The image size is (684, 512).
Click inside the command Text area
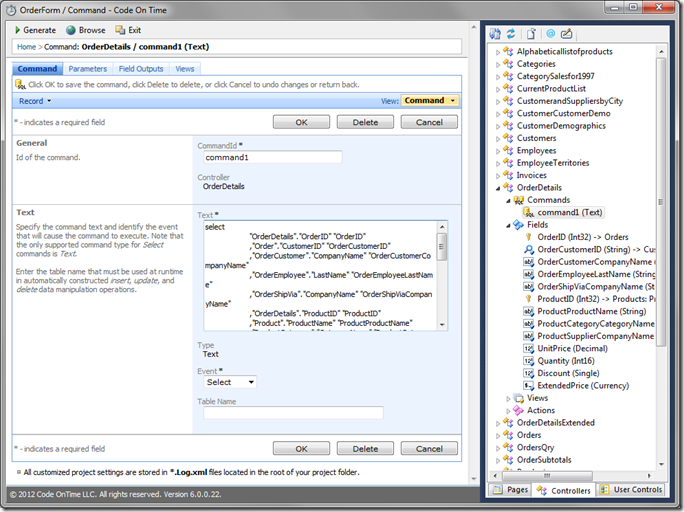click(321, 276)
